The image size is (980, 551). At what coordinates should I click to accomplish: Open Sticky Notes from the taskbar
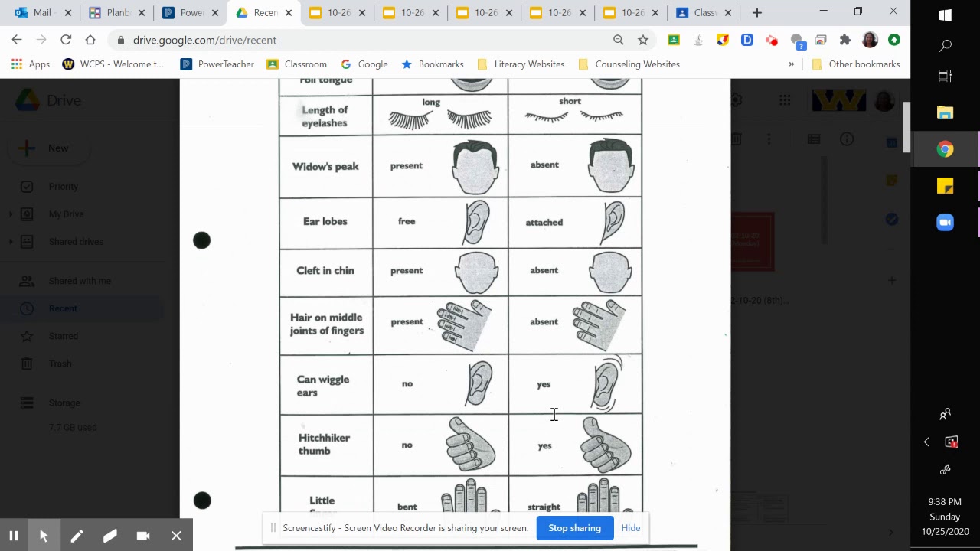945,186
